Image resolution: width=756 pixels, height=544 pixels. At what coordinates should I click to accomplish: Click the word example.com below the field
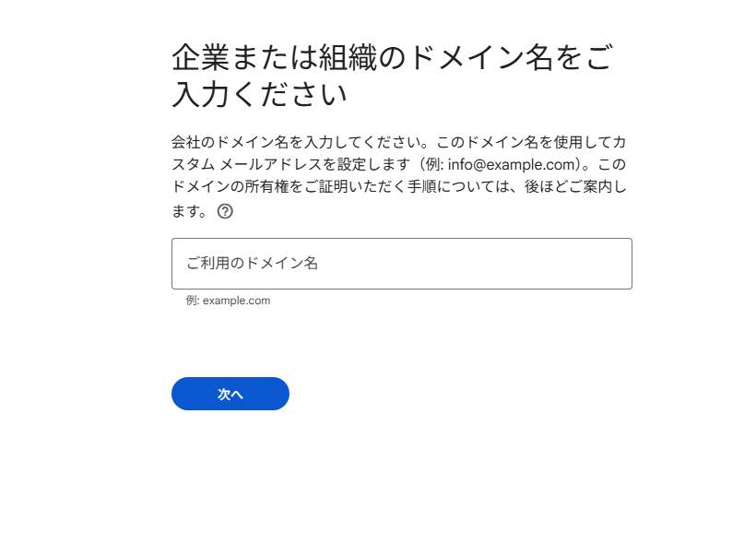click(236, 301)
